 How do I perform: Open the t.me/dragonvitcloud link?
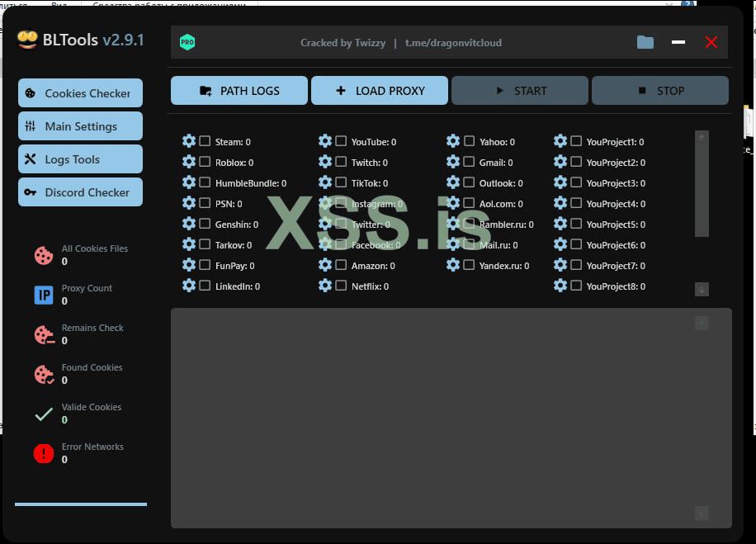click(453, 43)
